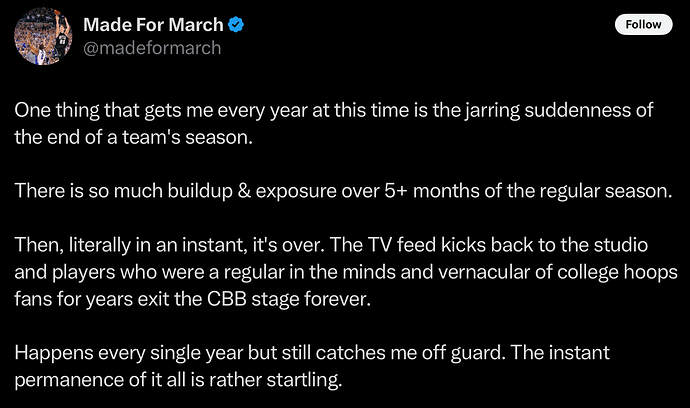Open the @madeformarch handle link

[152, 48]
